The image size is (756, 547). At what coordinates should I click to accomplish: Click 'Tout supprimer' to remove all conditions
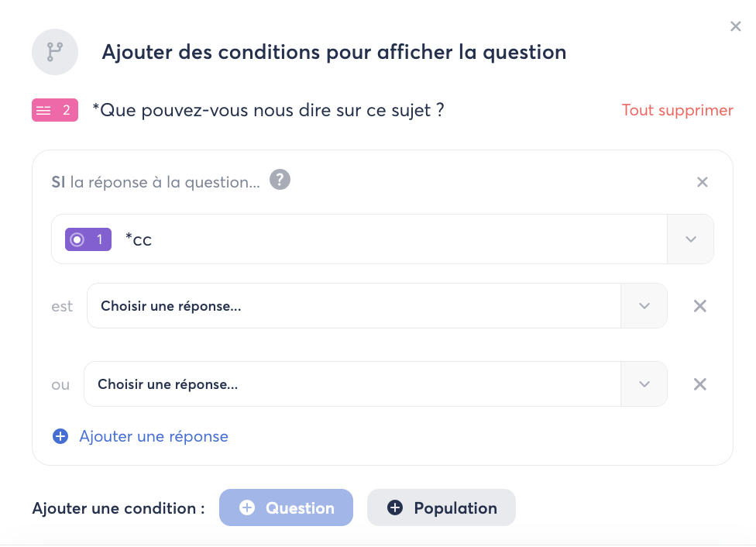coord(677,110)
